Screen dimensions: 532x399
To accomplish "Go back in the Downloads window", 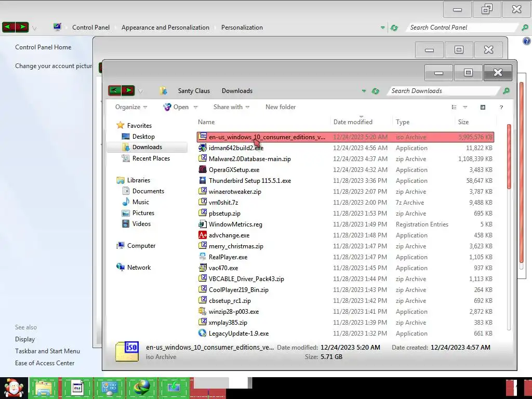I will (x=115, y=90).
